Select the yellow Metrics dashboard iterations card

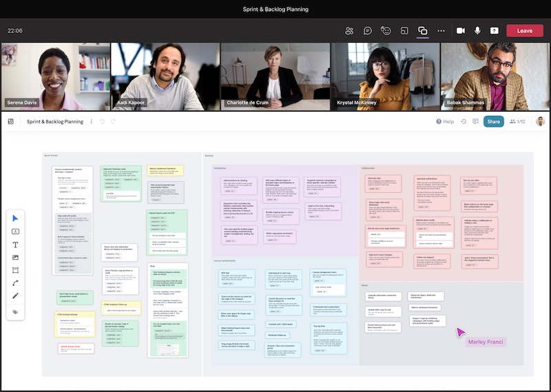(165, 171)
